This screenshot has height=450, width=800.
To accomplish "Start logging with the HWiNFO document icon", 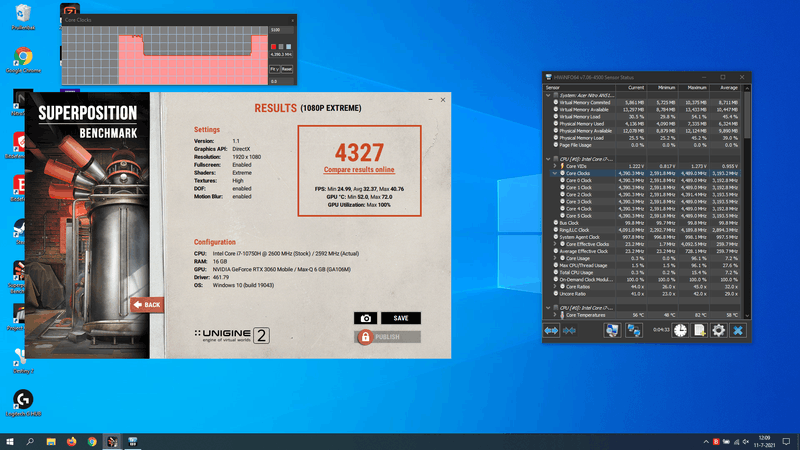I will point(699,331).
